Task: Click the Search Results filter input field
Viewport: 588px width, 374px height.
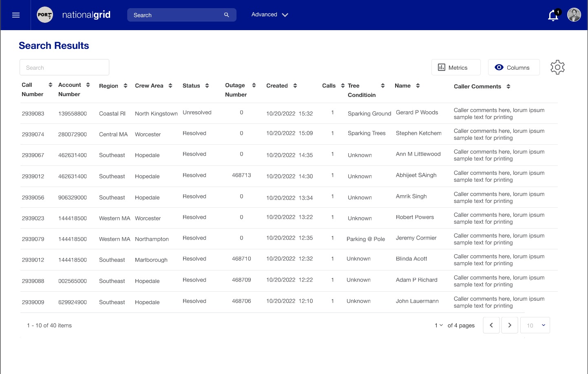Action: coord(64,68)
